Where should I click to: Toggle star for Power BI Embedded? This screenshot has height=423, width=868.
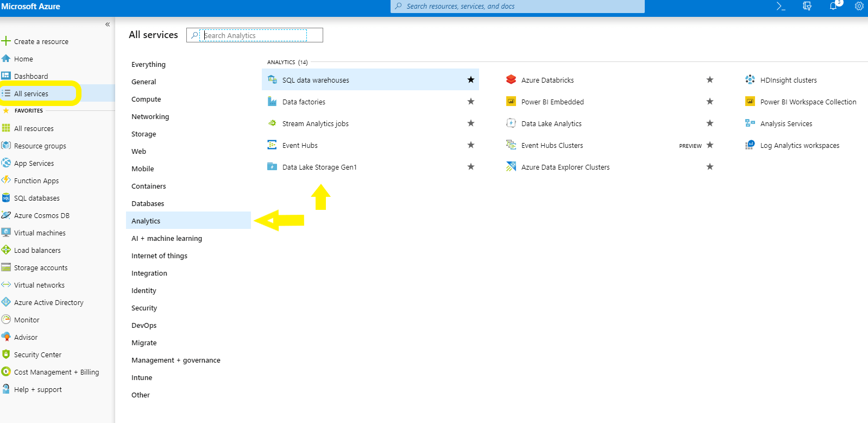[710, 102]
